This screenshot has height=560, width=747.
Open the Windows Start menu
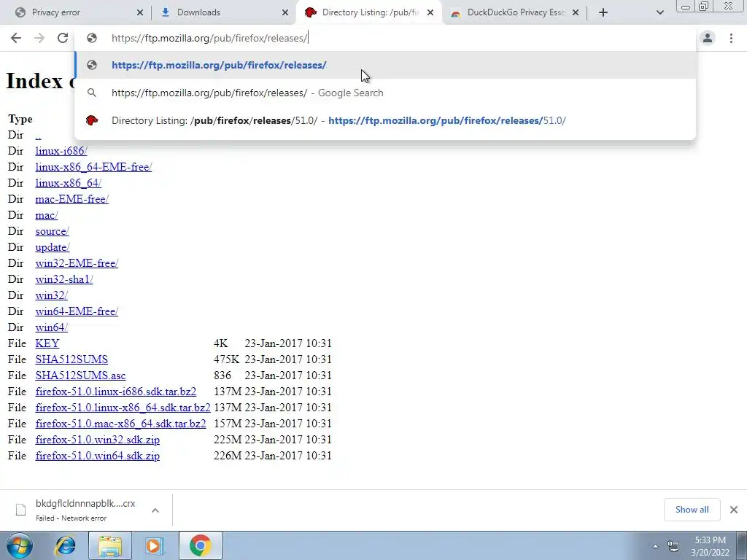pyautogui.click(x=20, y=545)
